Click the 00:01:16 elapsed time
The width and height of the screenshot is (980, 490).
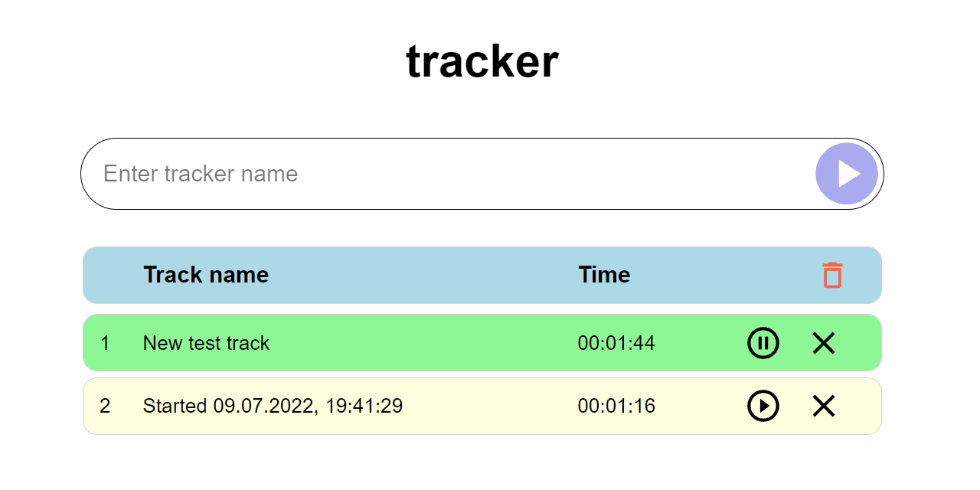coord(616,406)
